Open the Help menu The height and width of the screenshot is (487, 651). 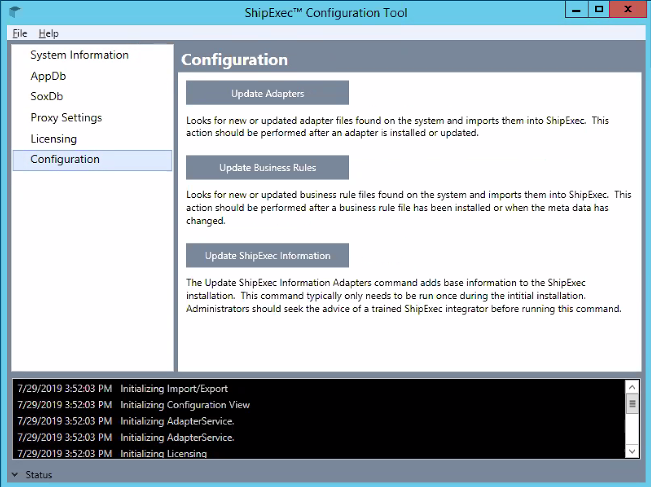point(48,33)
